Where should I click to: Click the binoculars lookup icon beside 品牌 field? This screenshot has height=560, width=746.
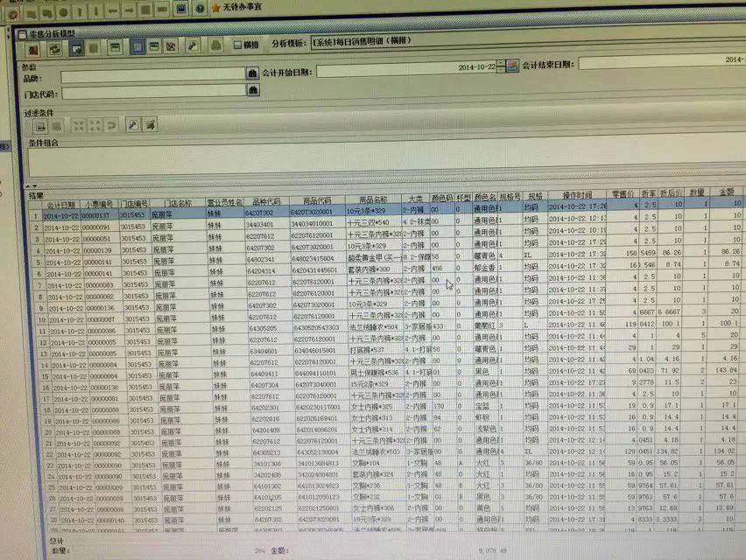252,76
